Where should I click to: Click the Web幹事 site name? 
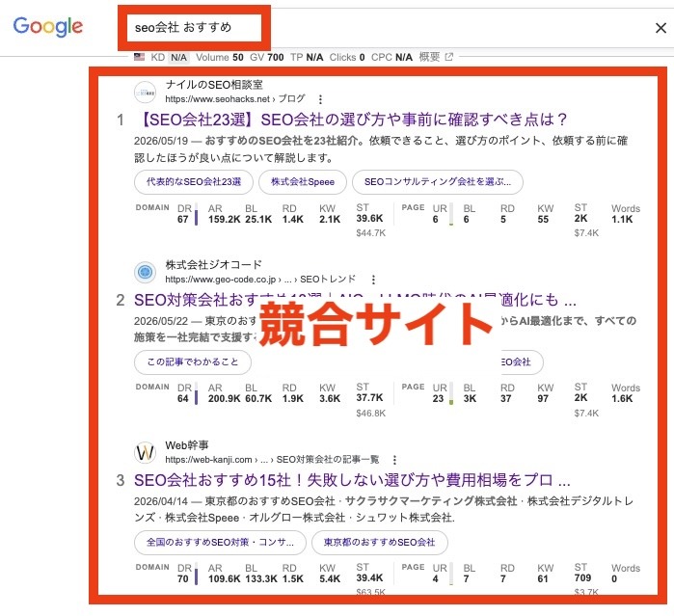[186, 445]
